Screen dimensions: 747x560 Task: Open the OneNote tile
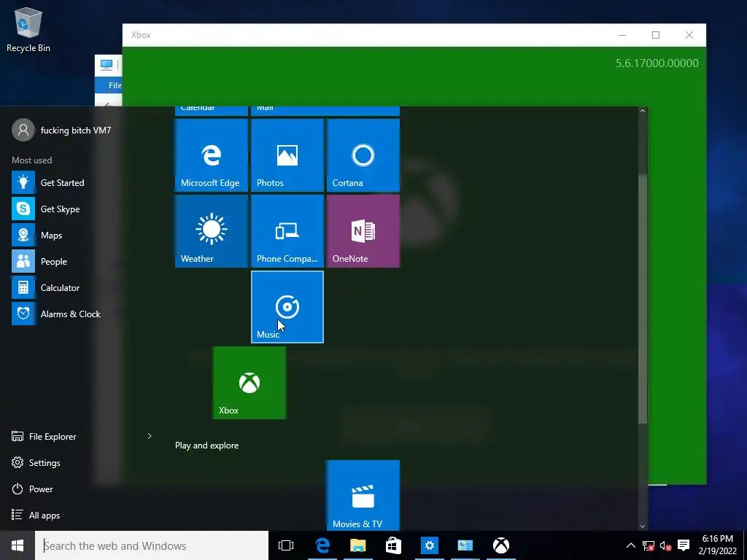coord(363,231)
